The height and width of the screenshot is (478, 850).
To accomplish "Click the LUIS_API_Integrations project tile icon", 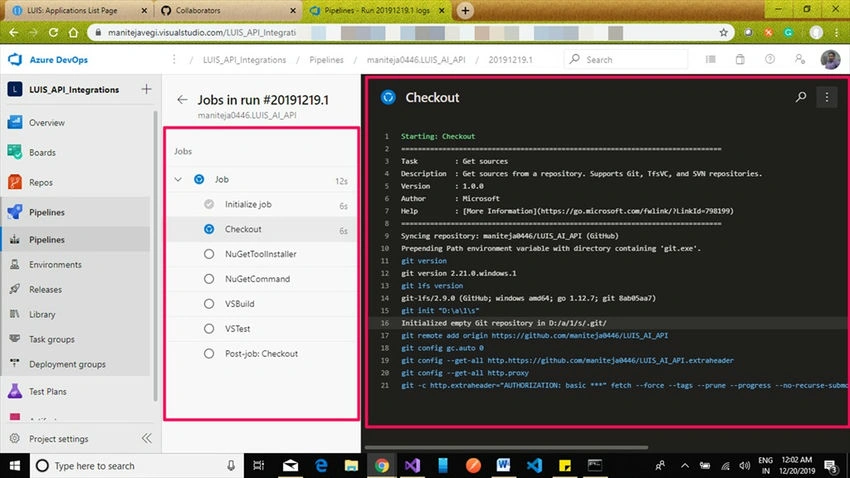I will (15, 89).
